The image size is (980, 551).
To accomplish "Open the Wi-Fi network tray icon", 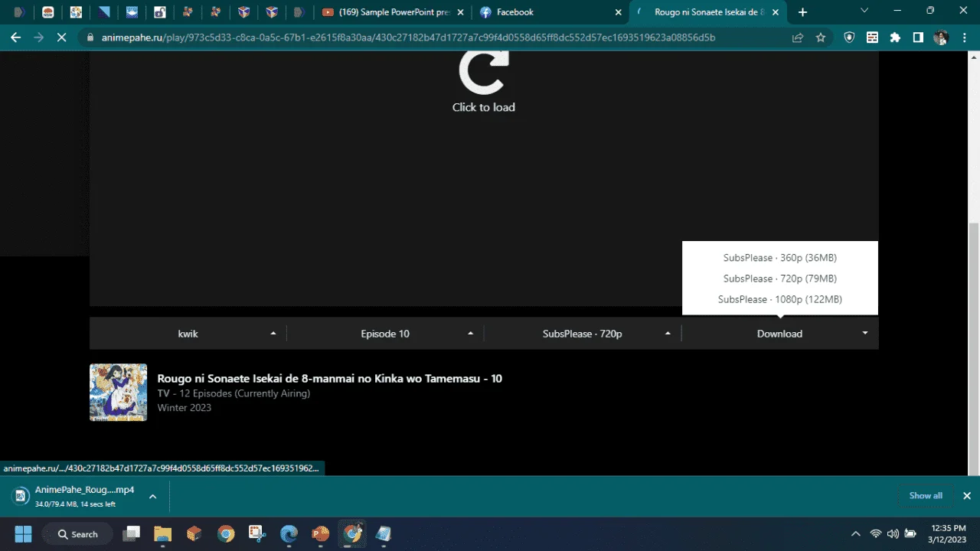I will pos(876,534).
